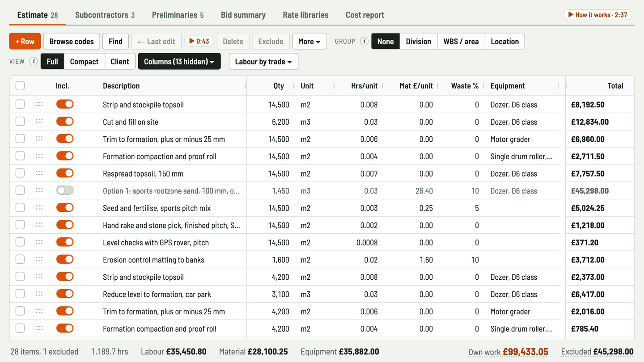Disable the Respread topsoil, 150 mm toggle
Viewport: 644px width, 362px height.
coord(65,173)
